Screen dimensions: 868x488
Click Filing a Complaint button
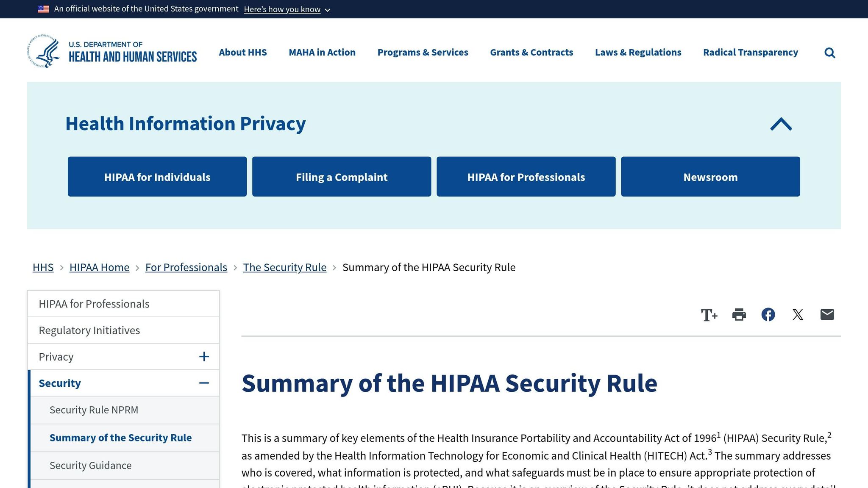pyautogui.click(x=342, y=177)
